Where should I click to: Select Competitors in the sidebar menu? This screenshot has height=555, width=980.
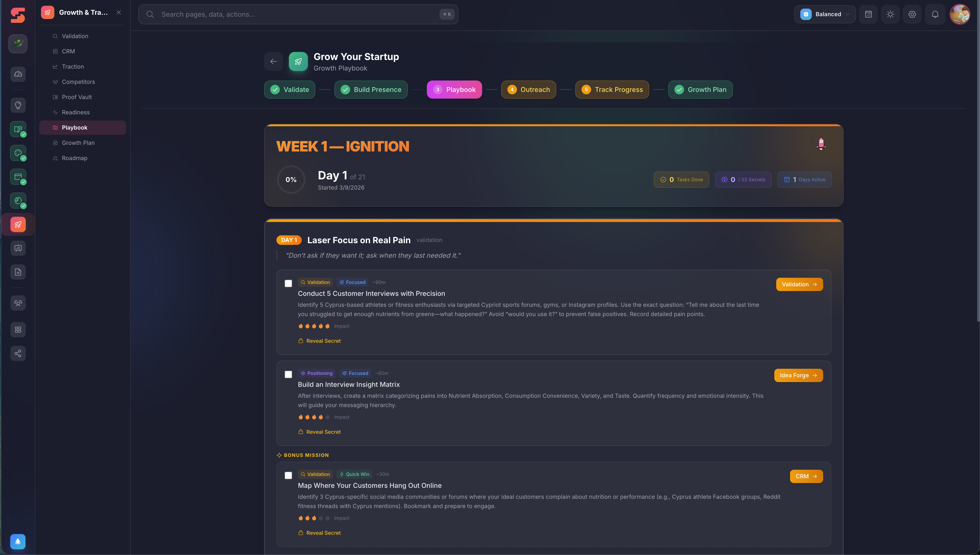(78, 81)
